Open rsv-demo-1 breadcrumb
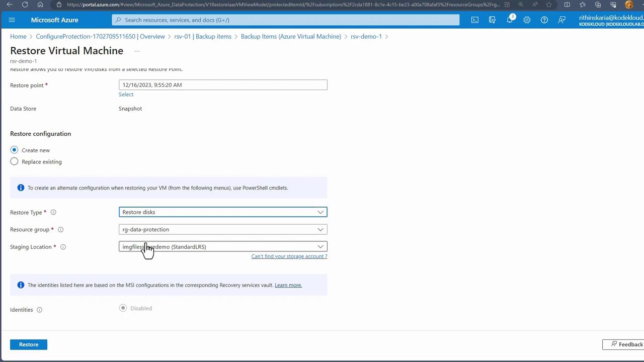Screen dimensions: 644x362 tap(366, 37)
